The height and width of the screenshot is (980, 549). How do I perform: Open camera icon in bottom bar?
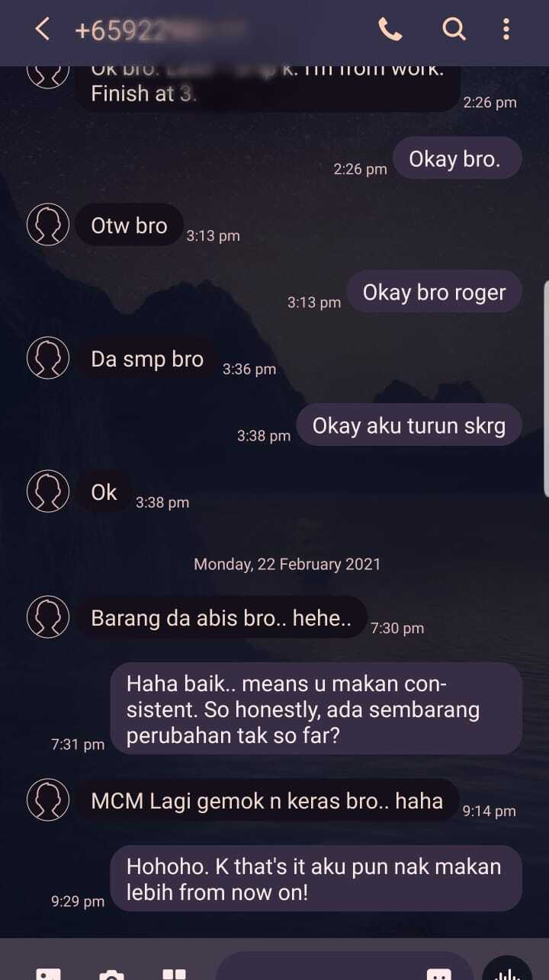click(111, 974)
